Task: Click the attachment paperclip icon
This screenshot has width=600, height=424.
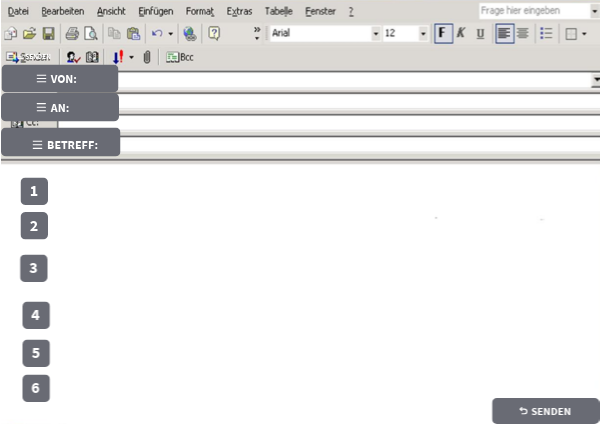Action: tap(146, 57)
